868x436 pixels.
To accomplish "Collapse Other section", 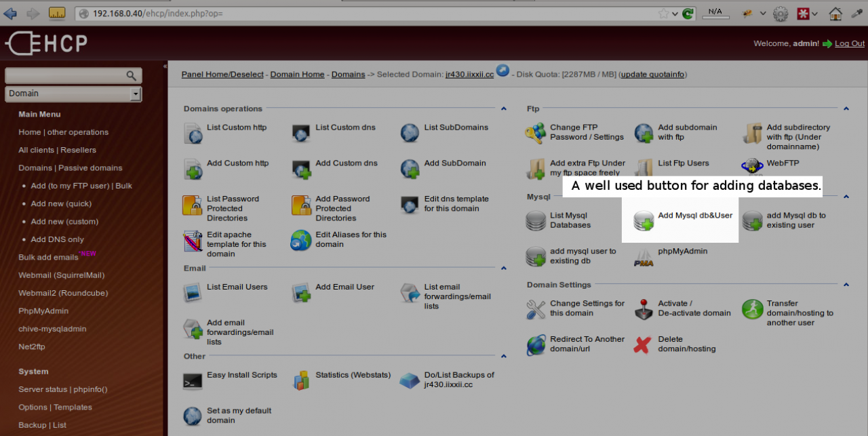I will tap(503, 356).
